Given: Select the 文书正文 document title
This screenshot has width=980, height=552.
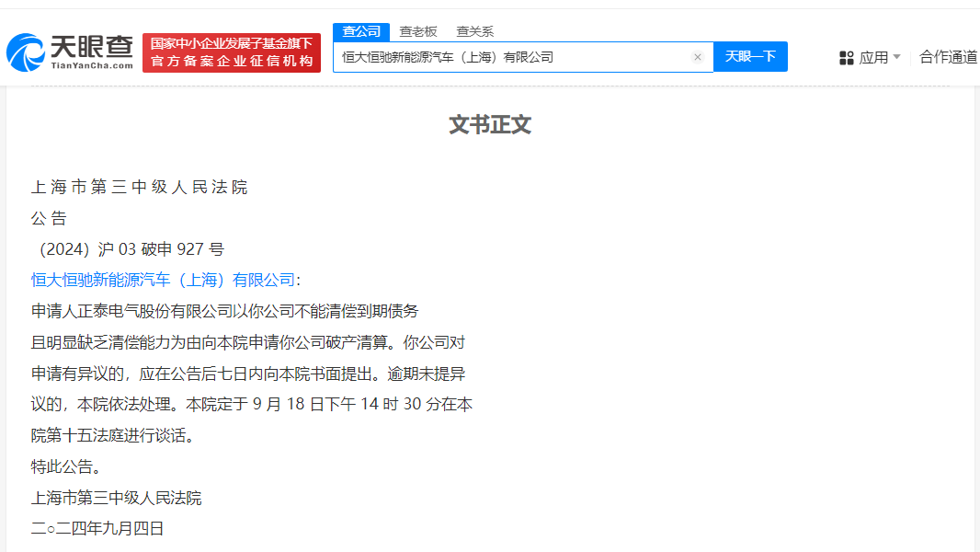Looking at the screenshot, I should 490,124.
